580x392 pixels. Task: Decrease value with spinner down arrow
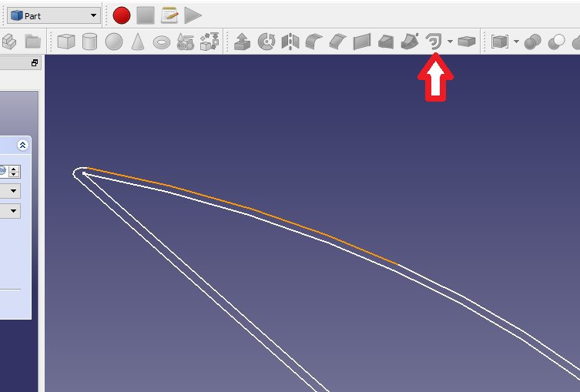[14, 175]
